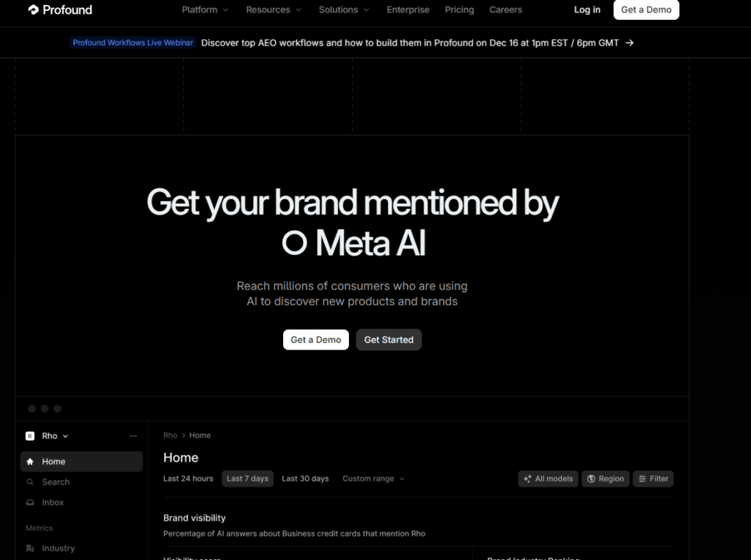
Task: Open the Pricing page
Action: [459, 10]
